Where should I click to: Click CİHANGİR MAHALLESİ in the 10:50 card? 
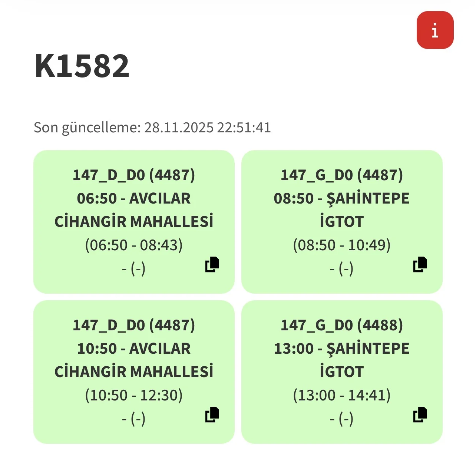134,372
